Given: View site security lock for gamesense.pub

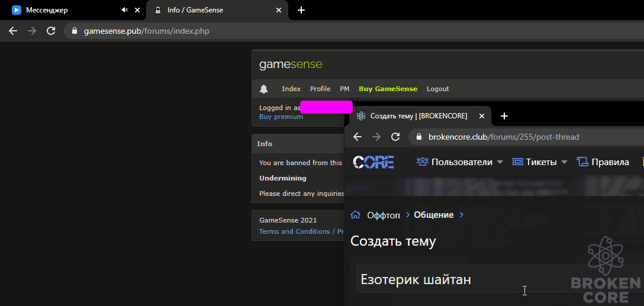Looking at the screenshot, I should 75,31.
